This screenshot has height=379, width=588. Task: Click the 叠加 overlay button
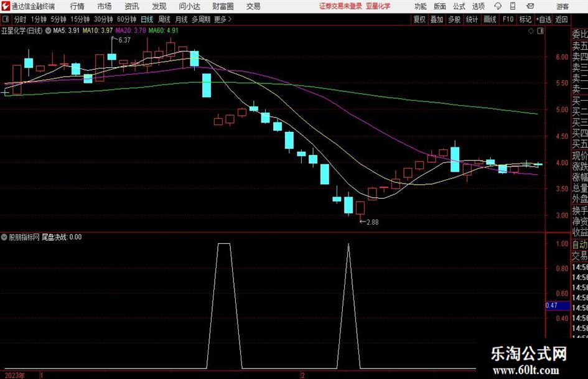click(x=437, y=19)
